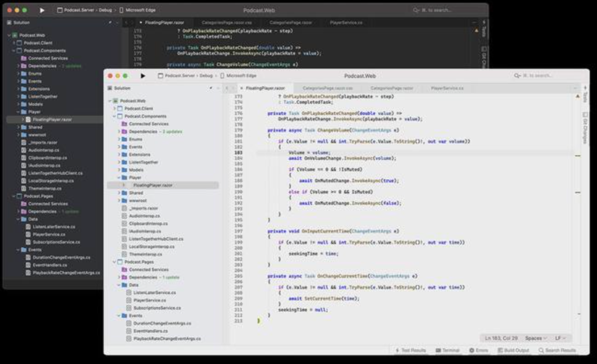Open Search Results panel in light window

(557, 350)
